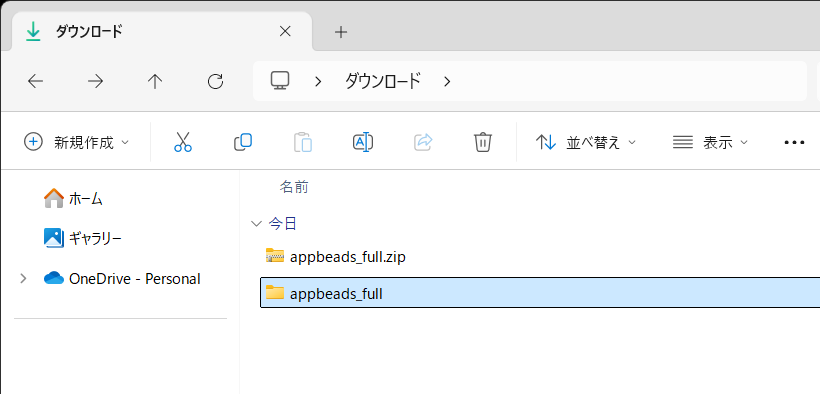Add a new tab with plus button

[x=341, y=32]
